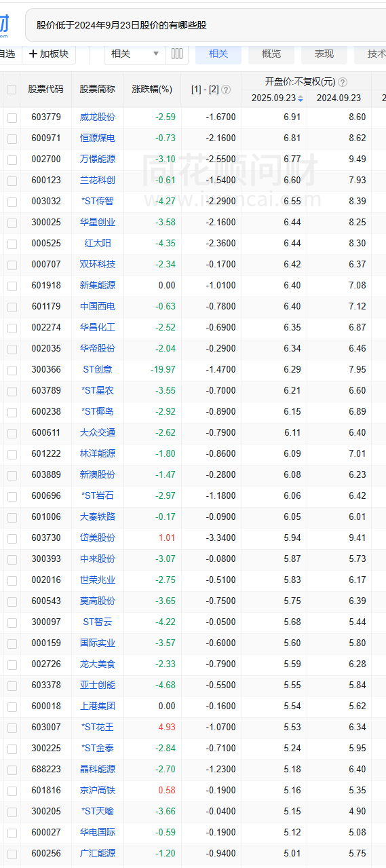The image size is (386, 868).
Task: Open stock link 红太阳
Action: [x=98, y=244]
